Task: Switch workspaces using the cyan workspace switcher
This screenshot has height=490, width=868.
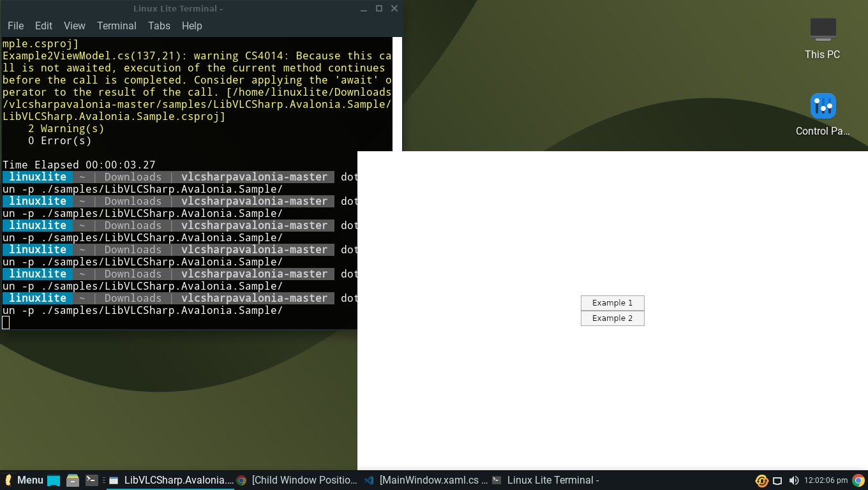Action: (54, 480)
